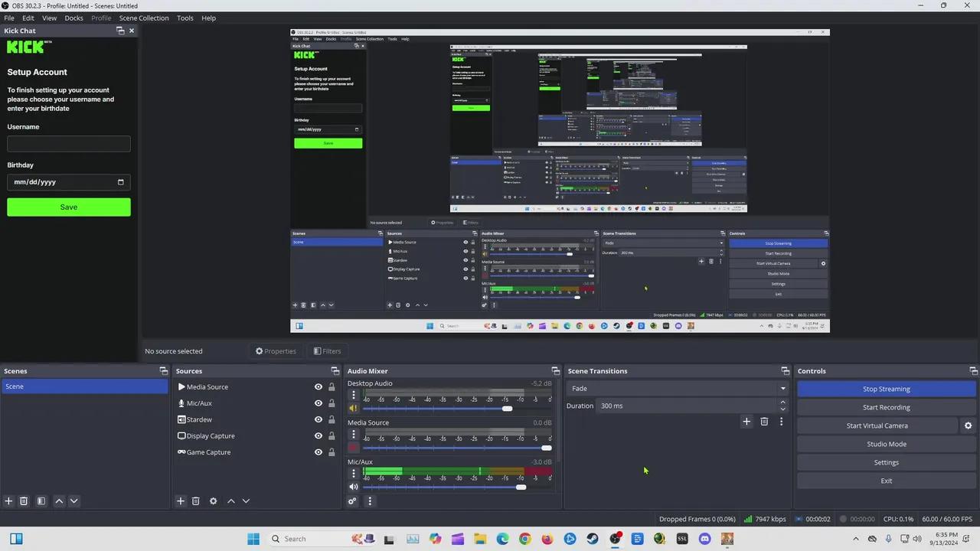The width and height of the screenshot is (980, 551).
Task: Open the Fade transition dropdown
Action: [x=678, y=389]
